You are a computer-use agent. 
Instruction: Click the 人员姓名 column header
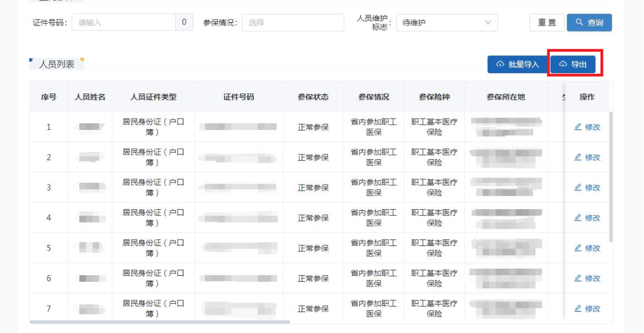[x=91, y=97]
